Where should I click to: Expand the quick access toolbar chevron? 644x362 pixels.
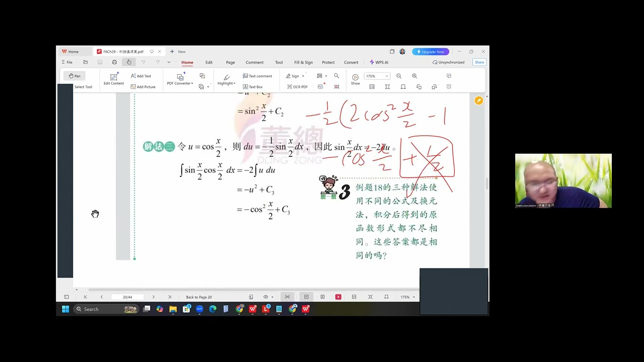tap(169, 62)
